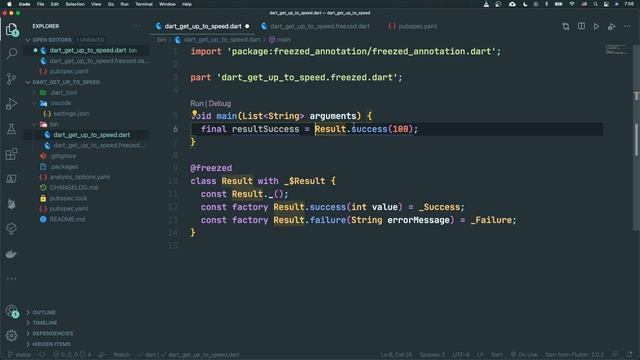This screenshot has height=360, width=640.
Task: Select pubspec.yaml in Open Editors list
Action: click(69, 71)
